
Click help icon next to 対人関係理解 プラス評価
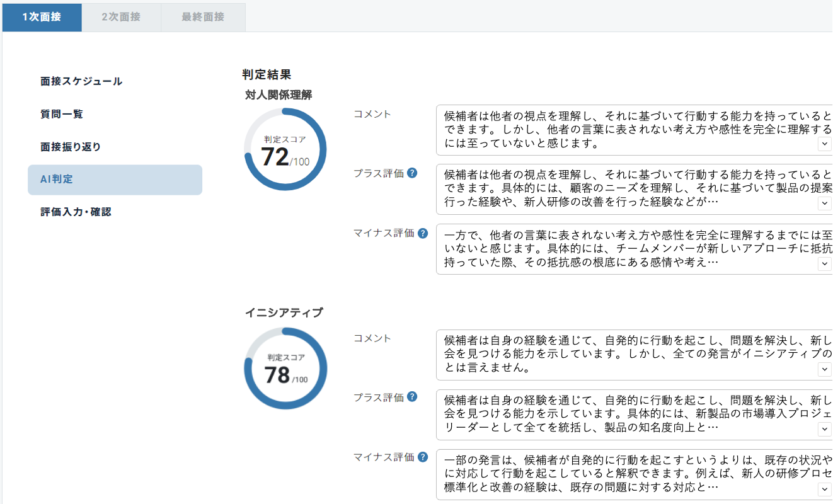pos(412,173)
